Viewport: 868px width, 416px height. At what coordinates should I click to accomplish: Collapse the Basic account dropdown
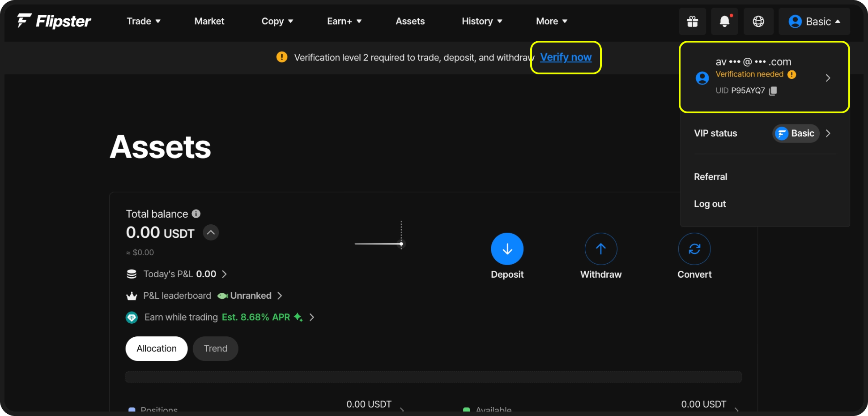(x=814, y=21)
